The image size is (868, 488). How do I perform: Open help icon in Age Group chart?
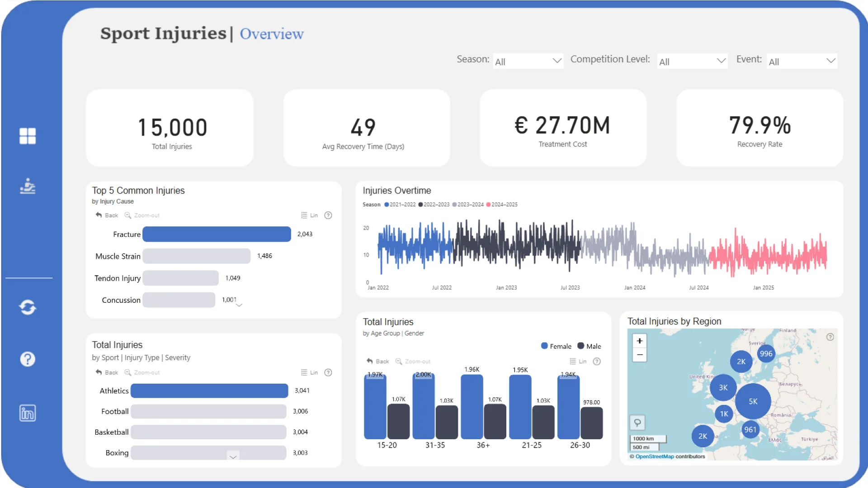597,361
